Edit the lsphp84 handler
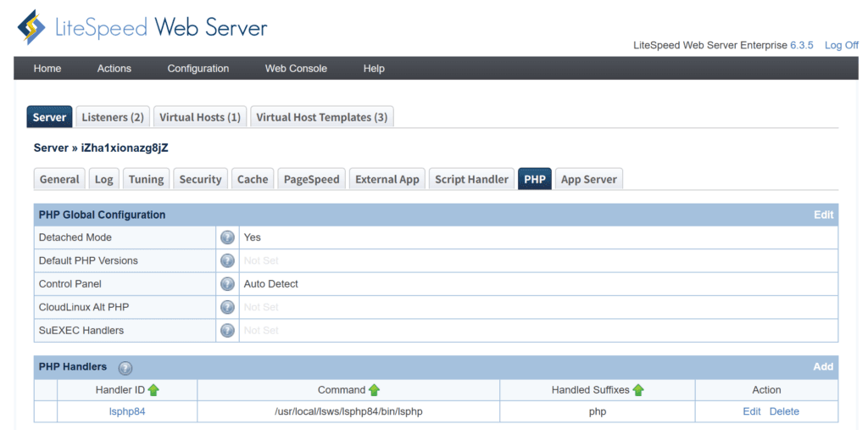The width and height of the screenshot is (868, 430). [x=752, y=411]
